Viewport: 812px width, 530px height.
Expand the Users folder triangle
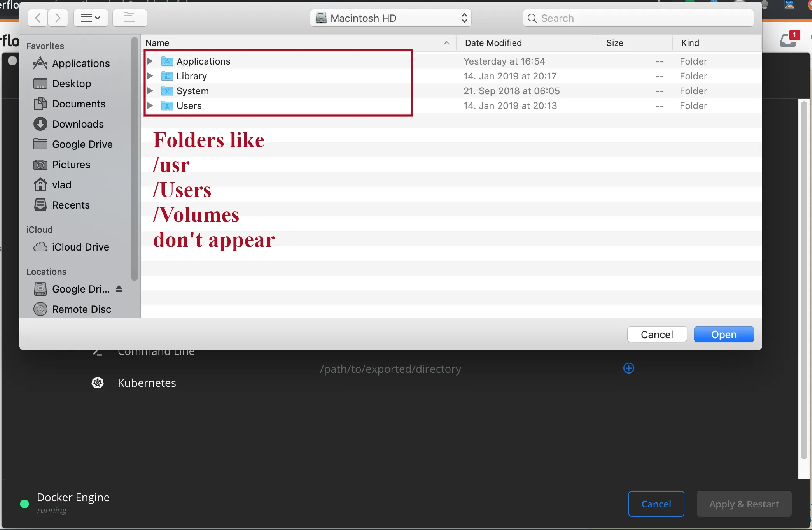150,105
